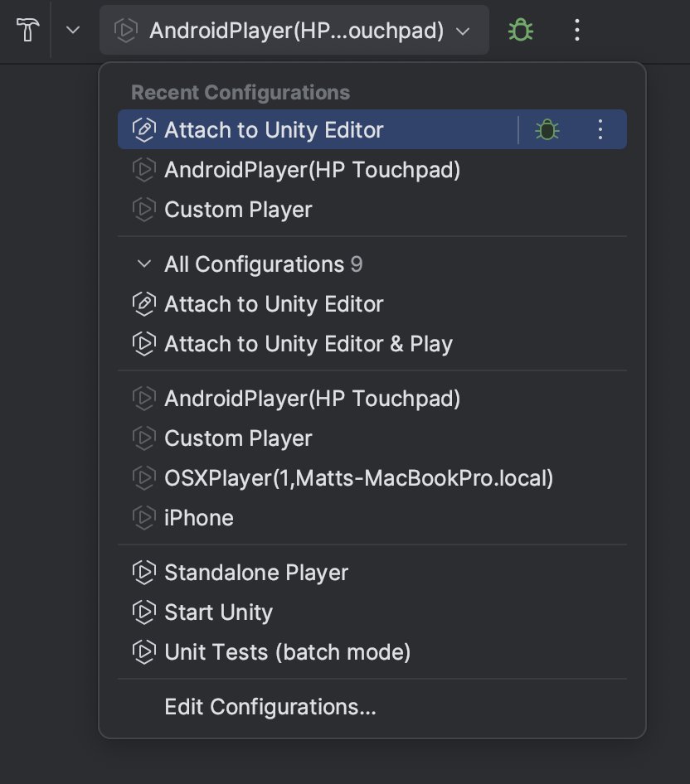Select the iPhone configuration
This screenshot has width=690, height=784.
(x=372, y=518)
